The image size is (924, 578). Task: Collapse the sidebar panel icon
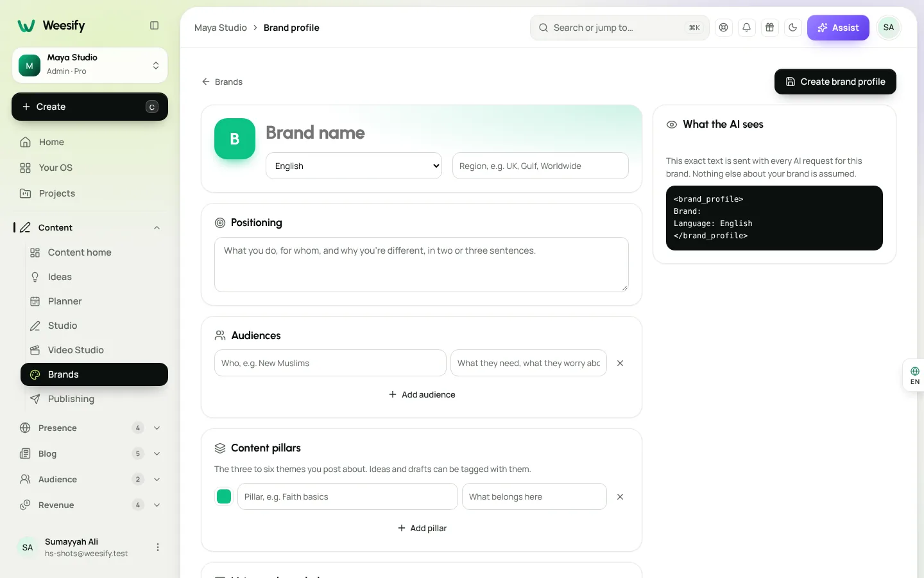(154, 26)
